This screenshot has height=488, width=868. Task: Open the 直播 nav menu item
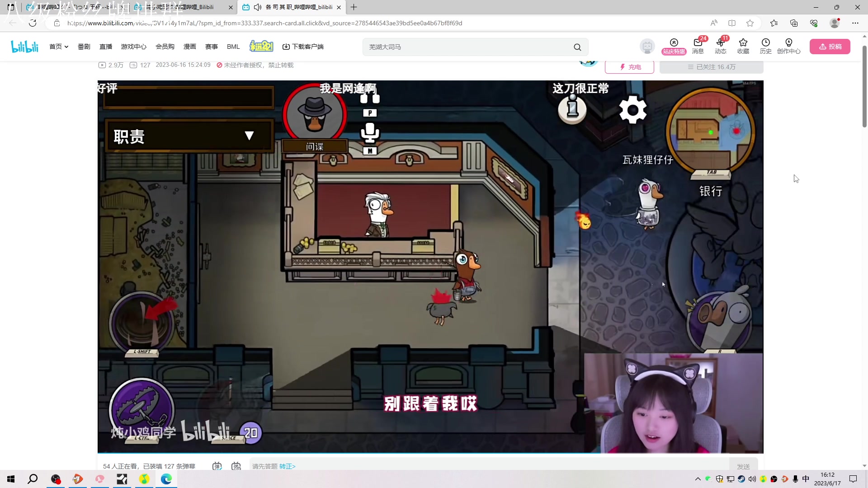[x=106, y=47]
